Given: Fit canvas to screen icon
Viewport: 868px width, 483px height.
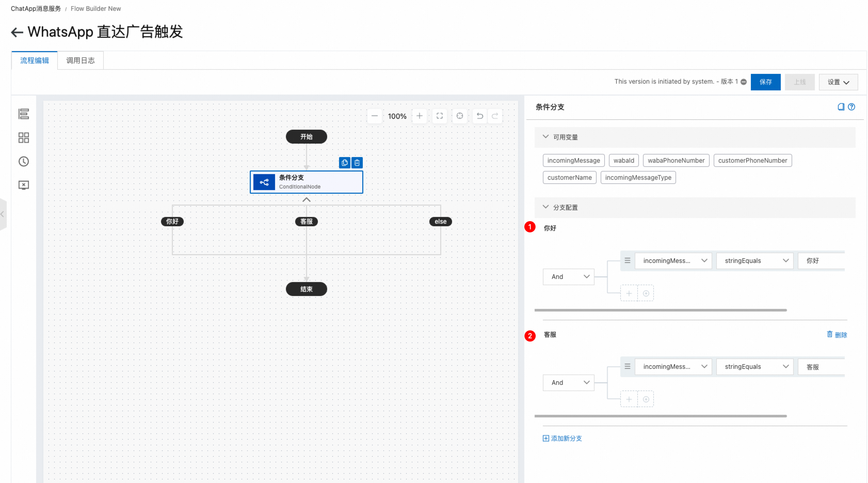Looking at the screenshot, I should [440, 116].
